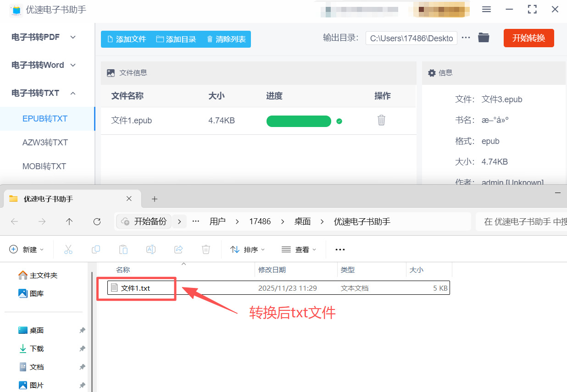
Task: Delete 文件1.epub with the trash icon
Action: [381, 120]
